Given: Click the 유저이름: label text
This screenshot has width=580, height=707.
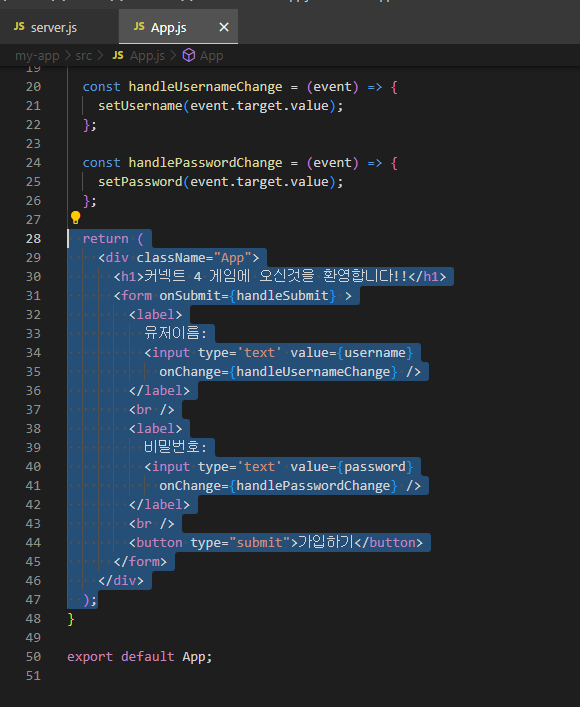Looking at the screenshot, I should 175,333.
